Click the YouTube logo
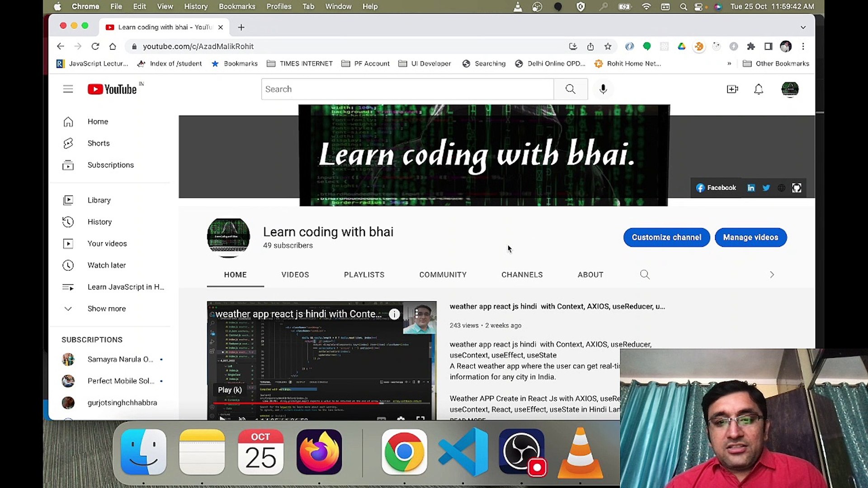The height and width of the screenshot is (488, 868). (x=112, y=89)
